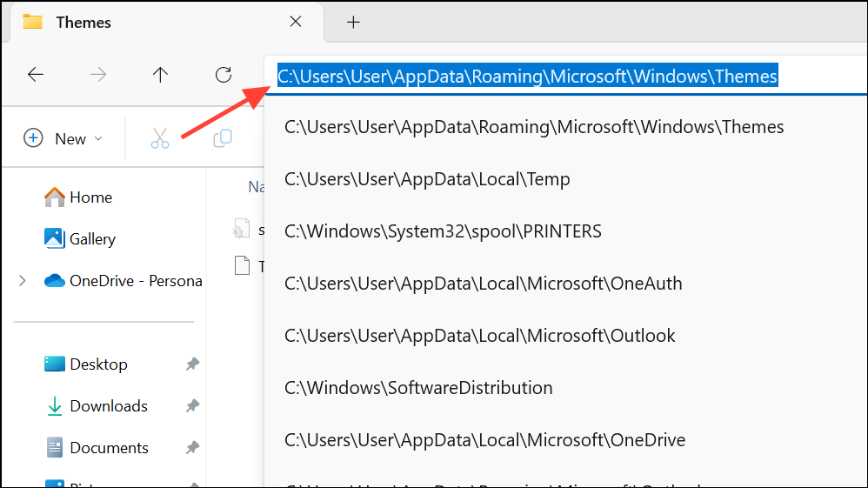The image size is (868, 488).
Task: Expand the OneDrive tree chevron
Action: point(22,281)
